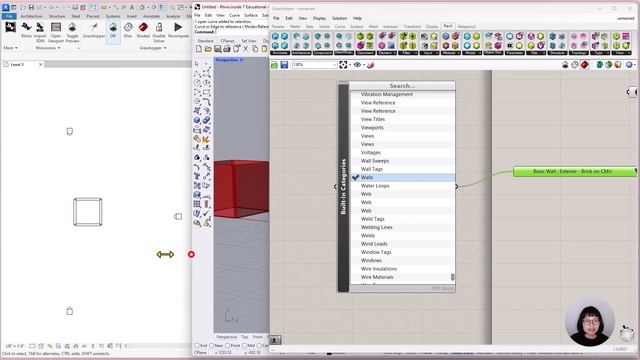Viewport: 640px width, 360px height.
Task: Click Cut icon in Rhino toolbar
Action: click(x=246, y=49)
